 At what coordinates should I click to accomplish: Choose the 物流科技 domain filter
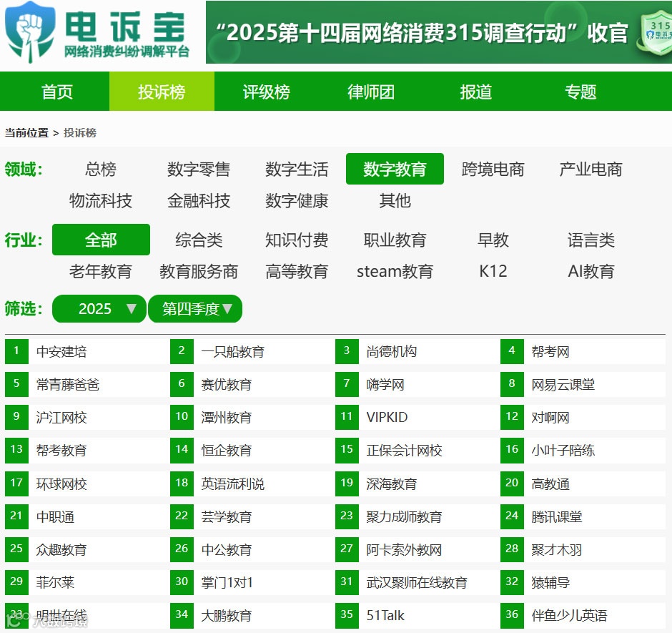click(x=101, y=200)
